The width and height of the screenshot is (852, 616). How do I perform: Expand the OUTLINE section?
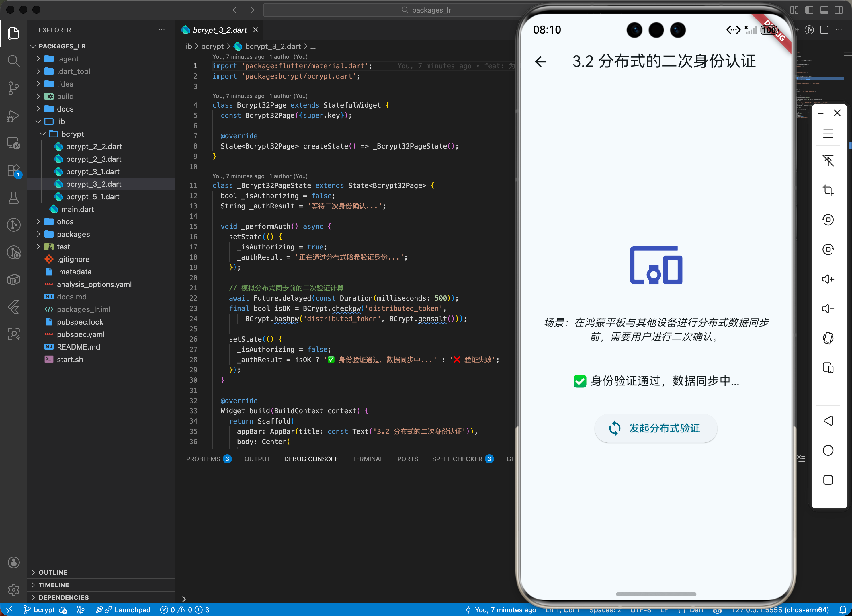(53, 572)
